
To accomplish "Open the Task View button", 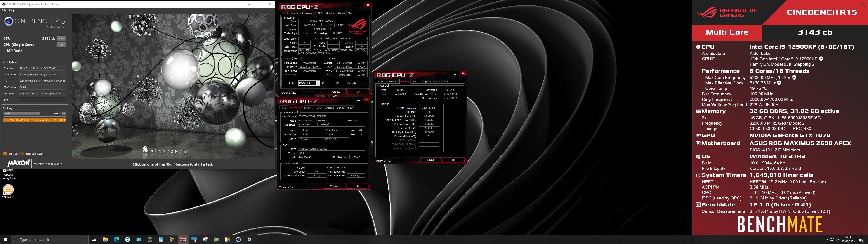I will pos(94,240).
